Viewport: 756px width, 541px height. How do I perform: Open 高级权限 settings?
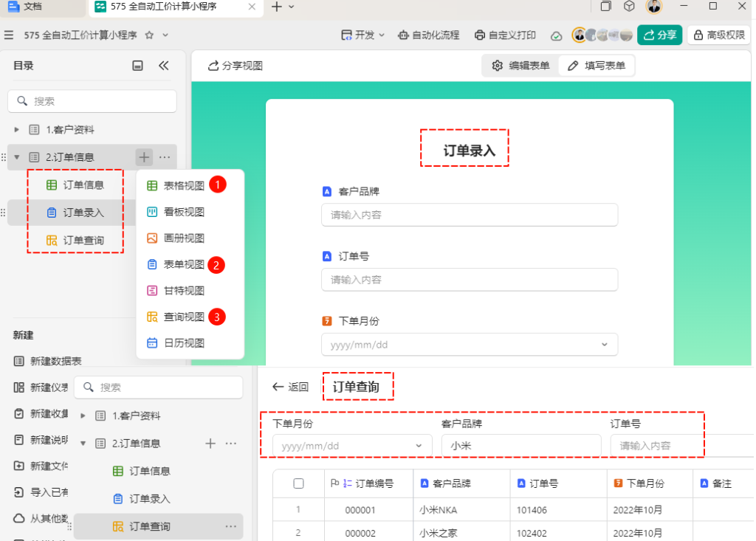coord(719,35)
